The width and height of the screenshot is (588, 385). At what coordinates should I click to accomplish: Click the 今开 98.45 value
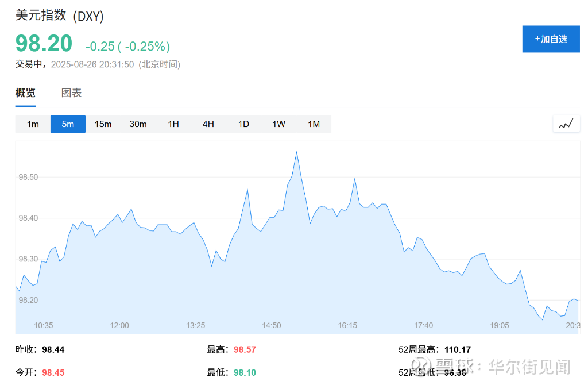click(x=53, y=372)
